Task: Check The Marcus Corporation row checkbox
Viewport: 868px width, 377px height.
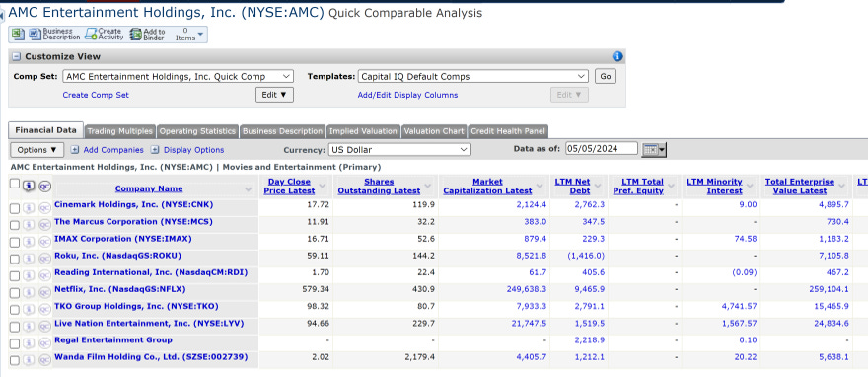Action: (x=15, y=225)
